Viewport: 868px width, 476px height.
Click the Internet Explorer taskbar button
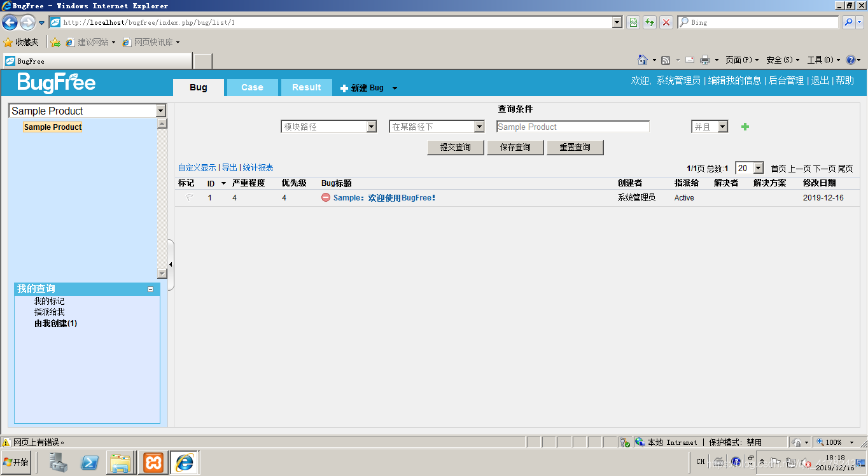click(x=185, y=463)
